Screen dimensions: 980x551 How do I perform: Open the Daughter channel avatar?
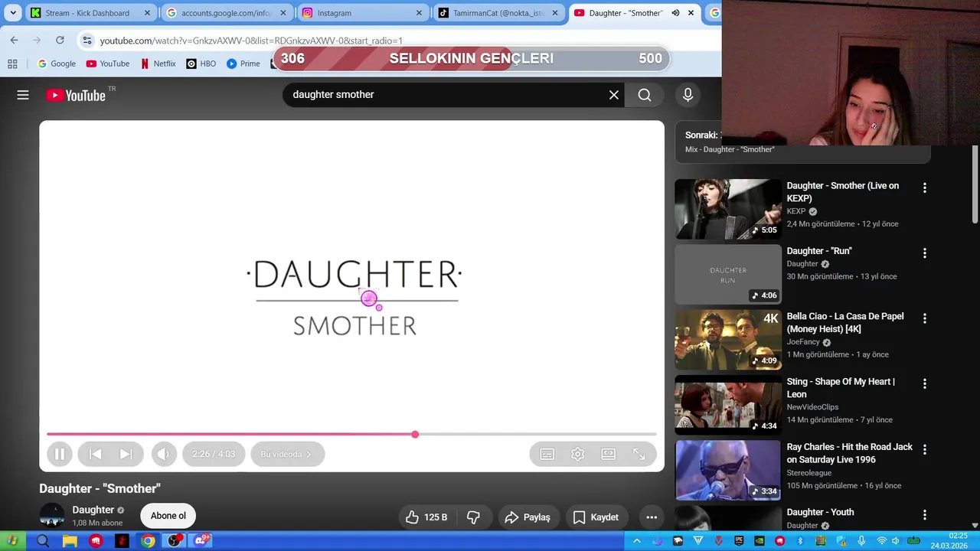point(52,516)
